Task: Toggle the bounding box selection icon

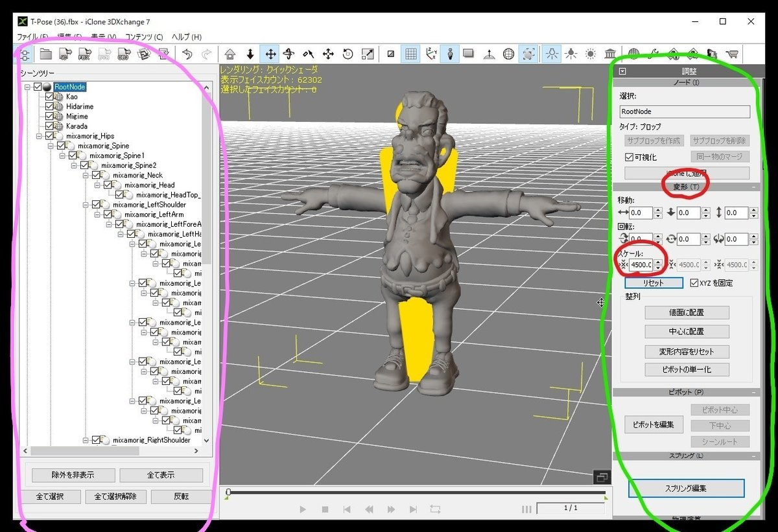Action: click(529, 54)
